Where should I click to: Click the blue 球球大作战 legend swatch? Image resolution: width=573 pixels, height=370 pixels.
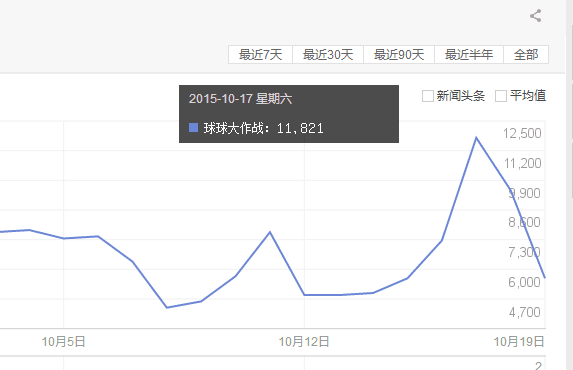(x=193, y=128)
